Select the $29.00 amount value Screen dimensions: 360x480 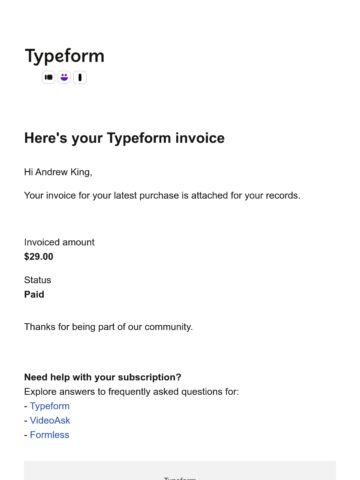coord(39,257)
